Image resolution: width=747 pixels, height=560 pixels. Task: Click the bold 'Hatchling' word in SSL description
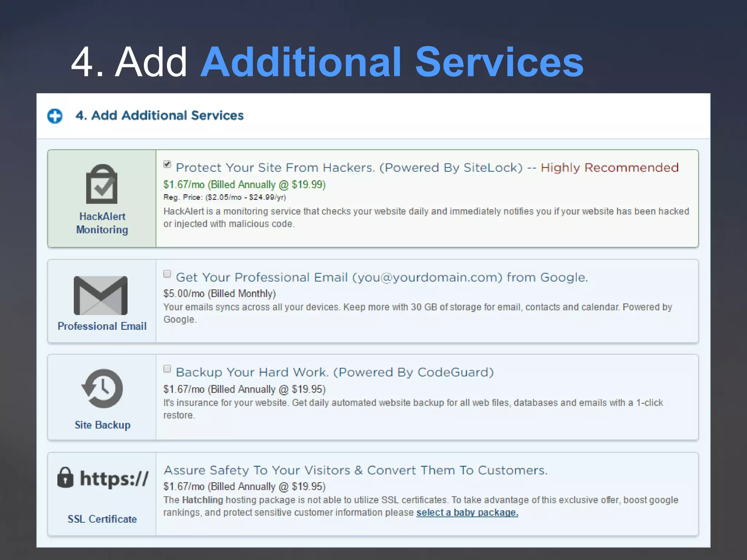pos(202,500)
